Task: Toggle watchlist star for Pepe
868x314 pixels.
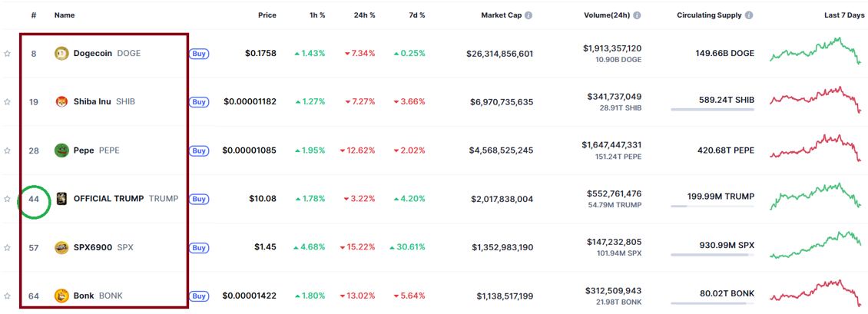Action: tap(7, 150)
